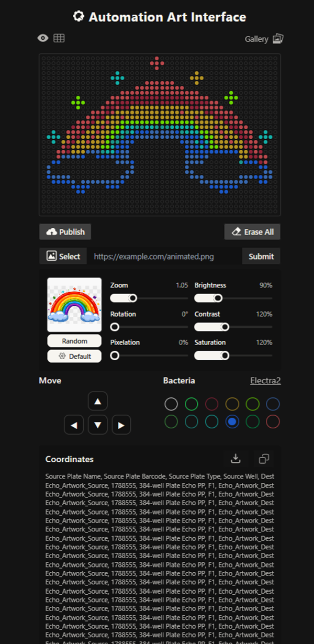Screen dimensions: 314x644
Task: Select the white bacteria color
Action: pos(171,404)
